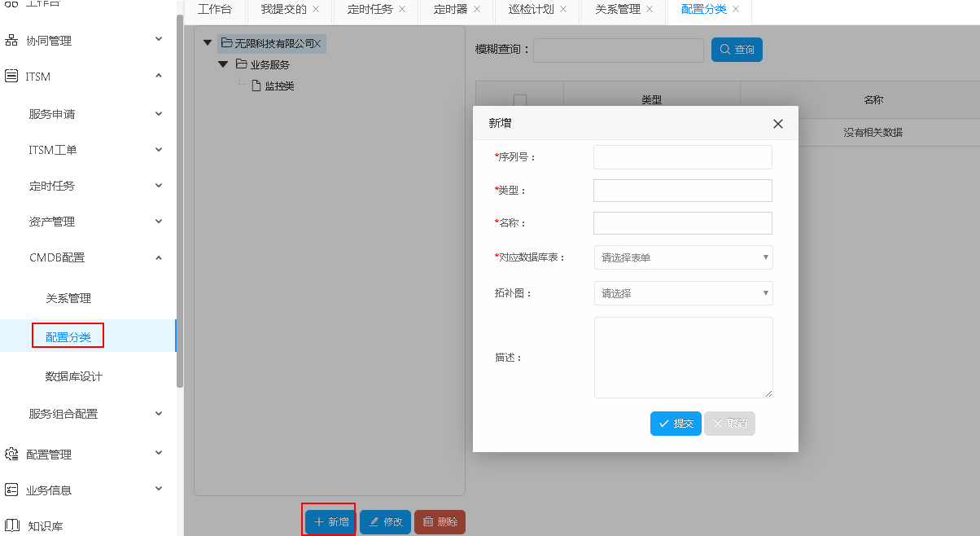Click the 业务信息 sidebar icon
This screenshot has height=536, width=980.
point(11,490)
